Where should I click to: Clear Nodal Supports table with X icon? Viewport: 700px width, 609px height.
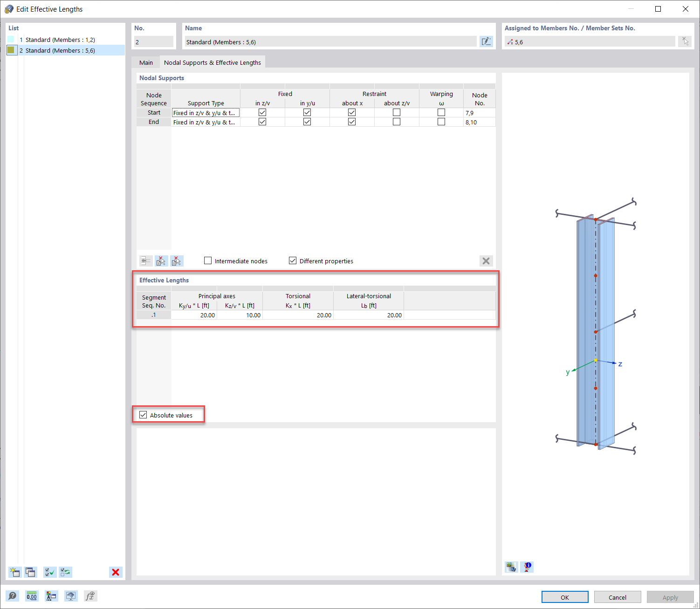[486, 260]
